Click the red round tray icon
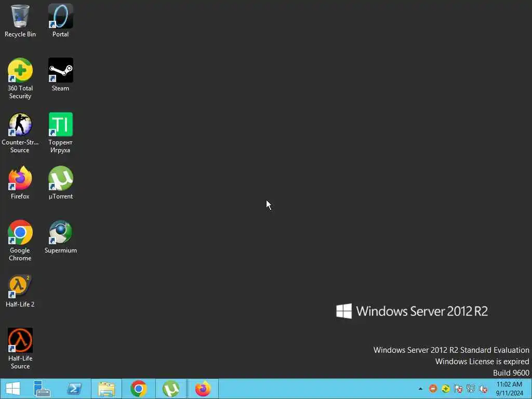532x399 pixels. [433, 389]
